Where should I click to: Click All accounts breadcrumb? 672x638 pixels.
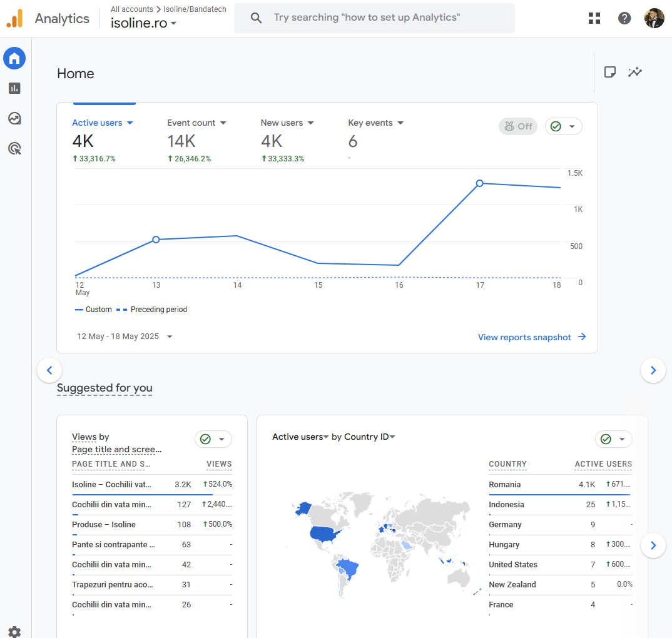tap(132, 9)
